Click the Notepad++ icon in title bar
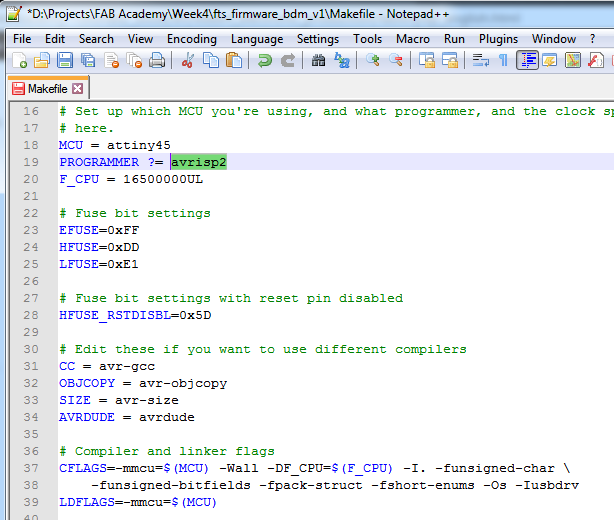Screen dimensions: 614x520 (x=14, y=14)
